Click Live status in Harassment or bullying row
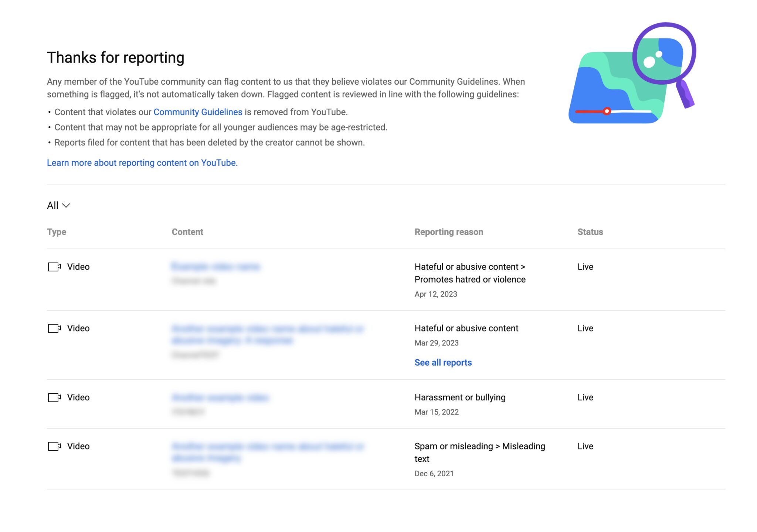757x532 pixels. [x=585, y=397]
